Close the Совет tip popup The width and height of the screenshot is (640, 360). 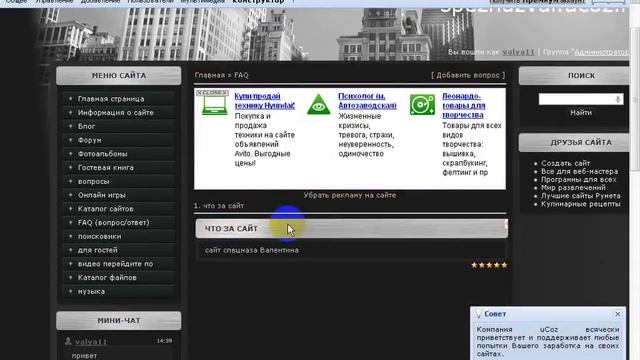pos(618,314)
